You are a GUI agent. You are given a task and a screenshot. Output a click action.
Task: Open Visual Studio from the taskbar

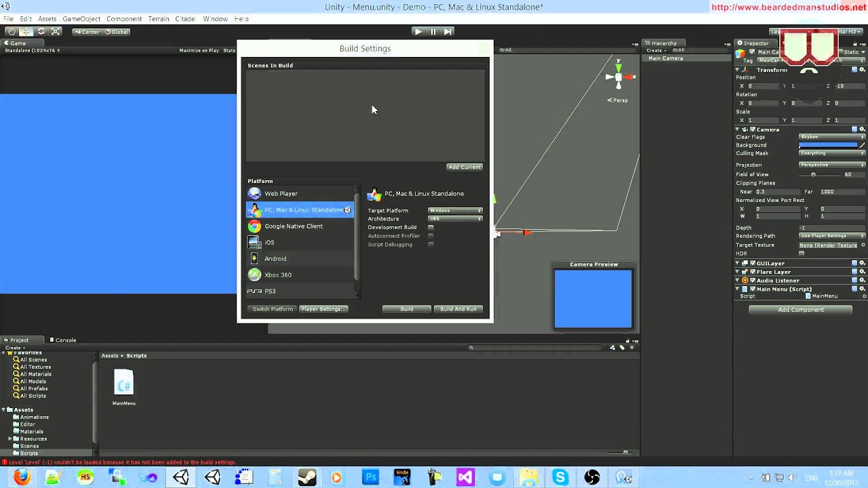click(465, 477)
